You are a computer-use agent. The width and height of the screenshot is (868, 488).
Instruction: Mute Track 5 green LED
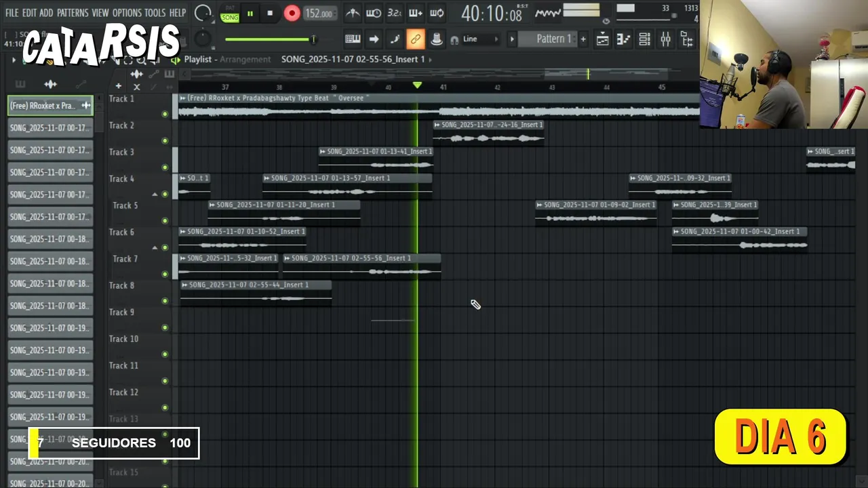165,221
